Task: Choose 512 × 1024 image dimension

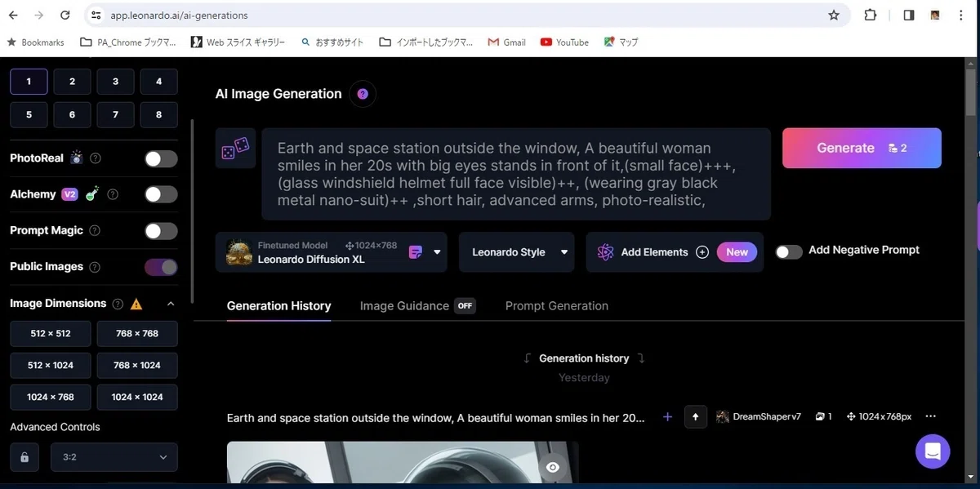Action: coord(50,366)
